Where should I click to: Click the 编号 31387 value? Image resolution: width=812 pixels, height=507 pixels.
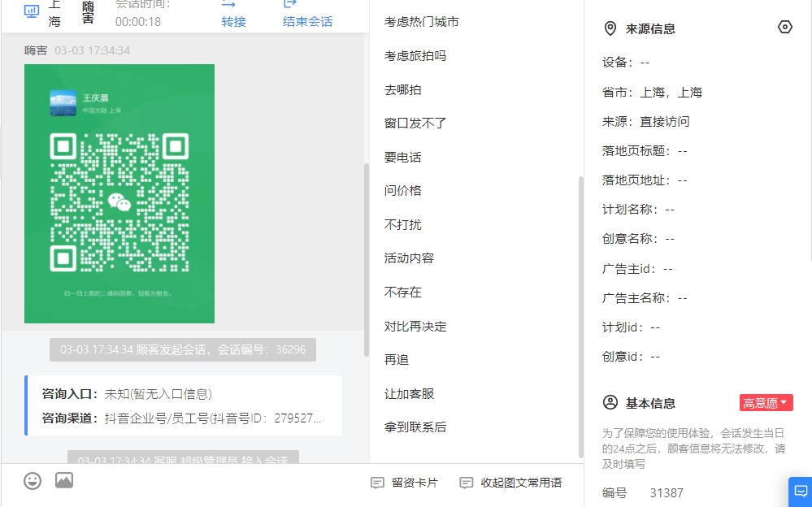click(667, 493)
